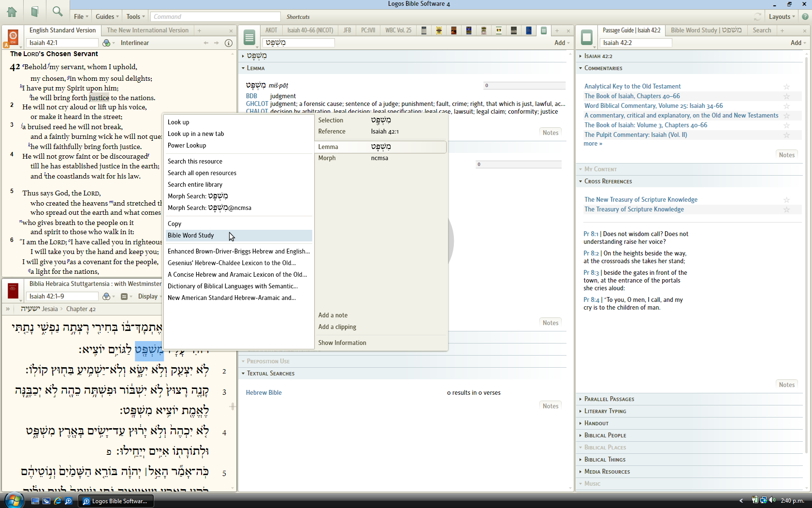Switch to the book tab right of WBC Vol. 25's third icon
Image resolution: width=812 pixels, height=508 pixels.
[469, 30]
